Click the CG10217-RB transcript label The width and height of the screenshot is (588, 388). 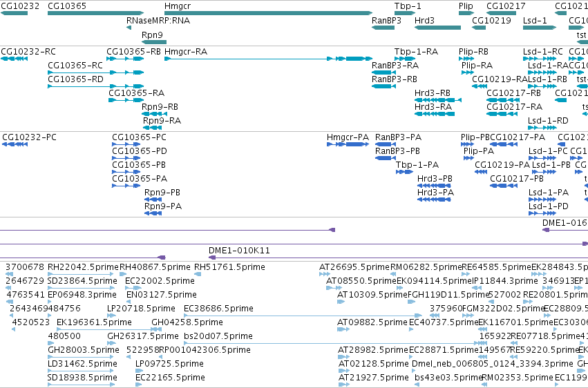coord(514,93)
